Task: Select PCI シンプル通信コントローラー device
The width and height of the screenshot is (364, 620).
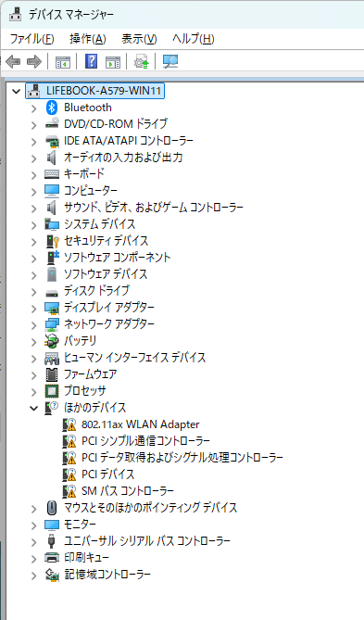Action: click(x=145, y=441)
